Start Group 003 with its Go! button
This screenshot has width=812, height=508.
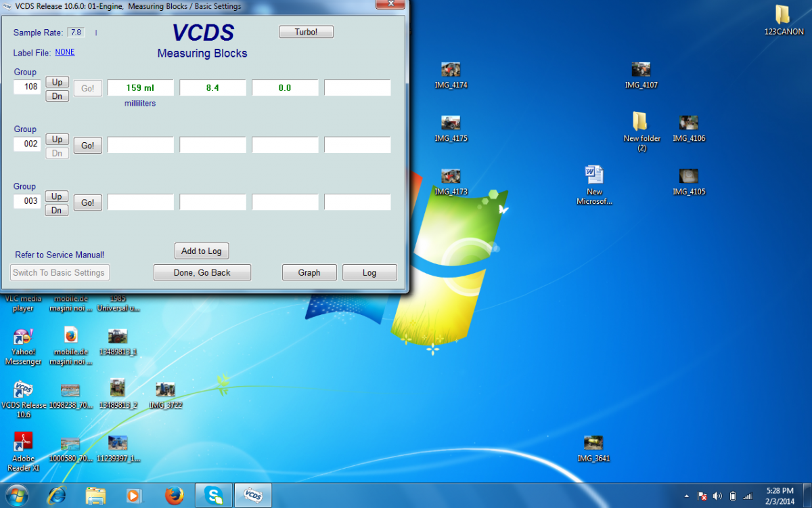tap(88, 203)
